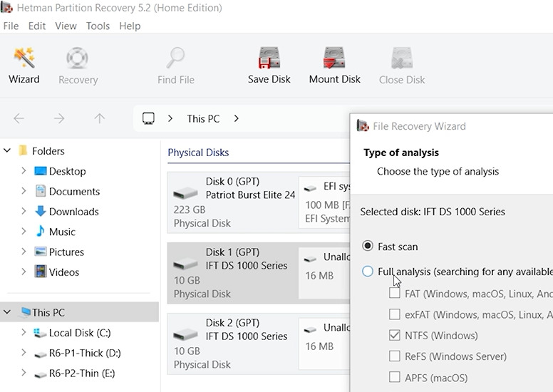
Task: Click the Pictures folder icon
Action: 40,252
